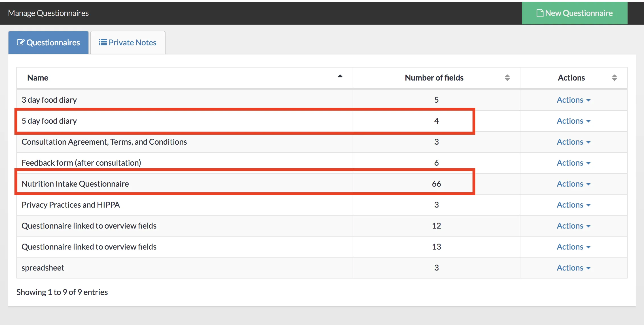The image size is (644, 325).
Task: Sort by Number of fields icon
Action: tap(507, 78)
